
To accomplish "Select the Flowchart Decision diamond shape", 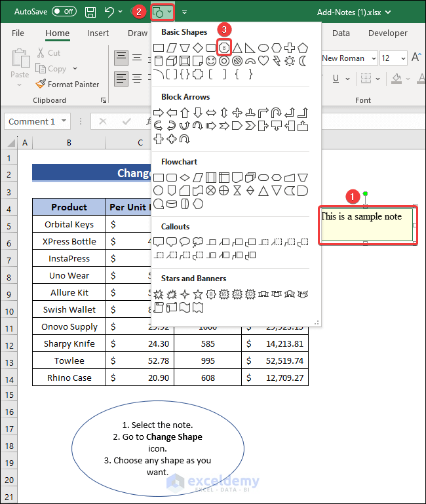I will 185,178.
